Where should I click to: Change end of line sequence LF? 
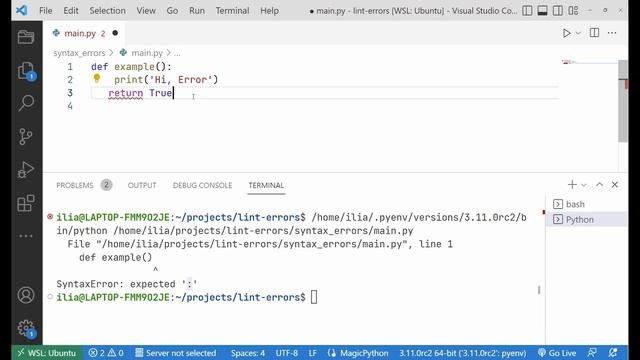point(313,353)
